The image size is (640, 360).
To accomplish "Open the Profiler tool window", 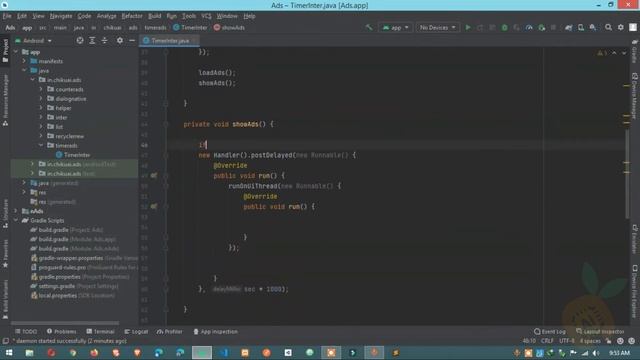I will pyautogui.click(x=170, y=331).
